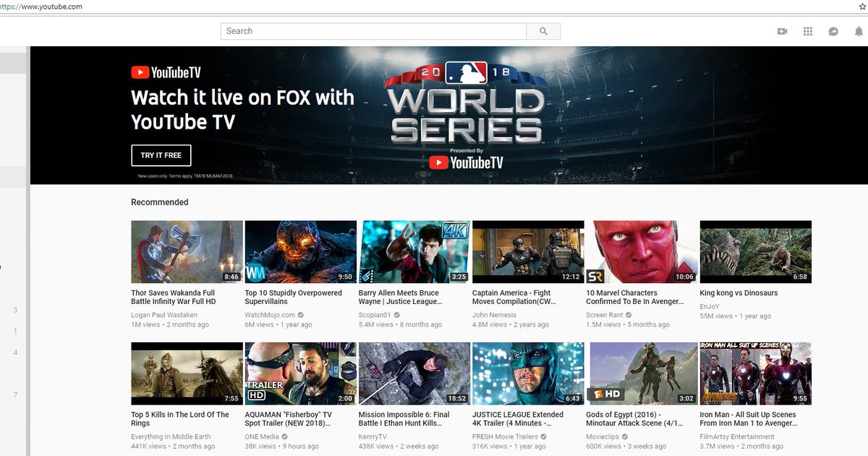This screenshot has height=456, width=868.
Task: Open channel Scopian01
Action: [375, 315]
